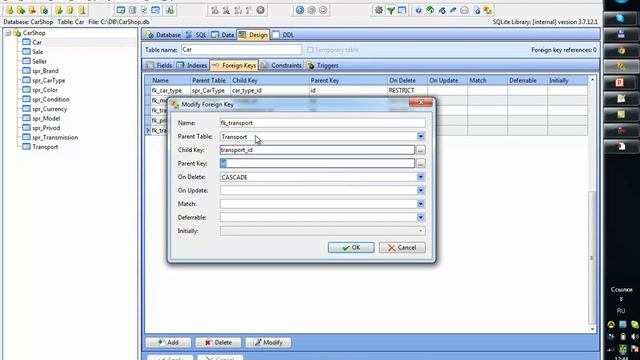Click the pen-shaped icon in top toolbar
This screenshot has width=640, height=360.
pos(453,10)
